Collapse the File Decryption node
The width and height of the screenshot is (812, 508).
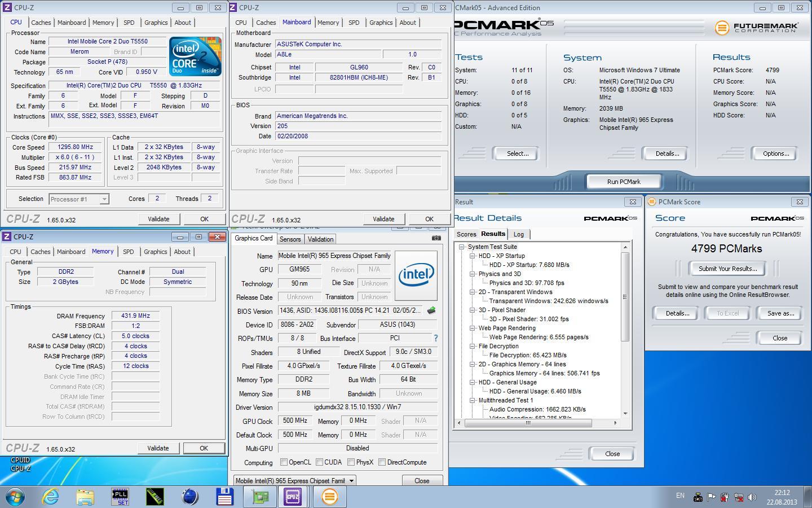tap(473, 346)
